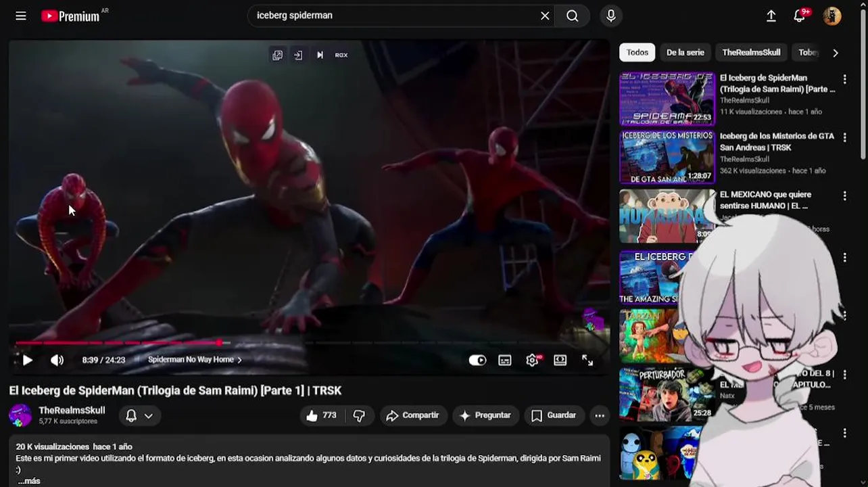Image resolution: width=868 pixels, height=487 pixels.
Task: Enter fullscreen mode
Action: click(587, 360)
